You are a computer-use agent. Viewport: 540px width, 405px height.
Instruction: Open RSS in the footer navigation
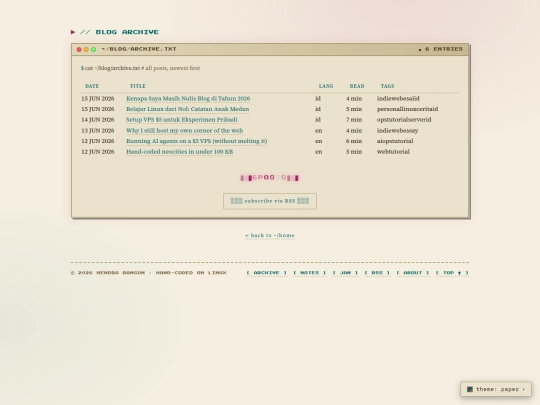click(377, 273)
